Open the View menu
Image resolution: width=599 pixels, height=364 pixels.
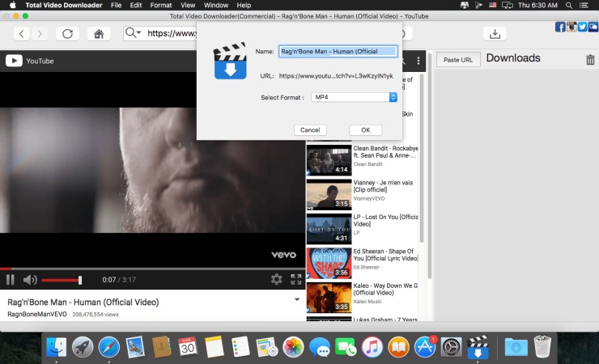[x=188, y=6]
